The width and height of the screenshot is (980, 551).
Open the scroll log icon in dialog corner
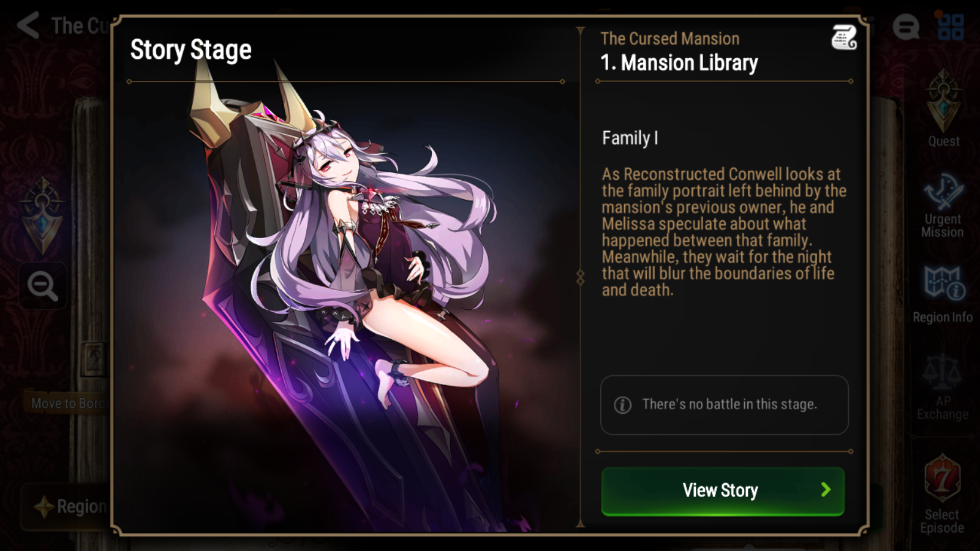click(x=843, y=37)
